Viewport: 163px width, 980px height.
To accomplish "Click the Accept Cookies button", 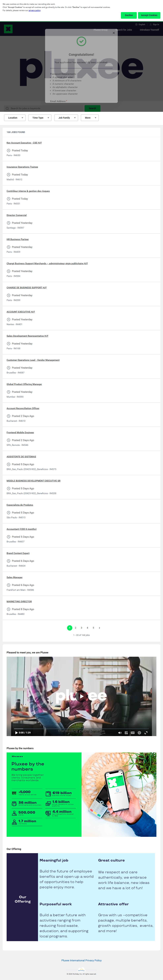I will click(x=149, y=15).
